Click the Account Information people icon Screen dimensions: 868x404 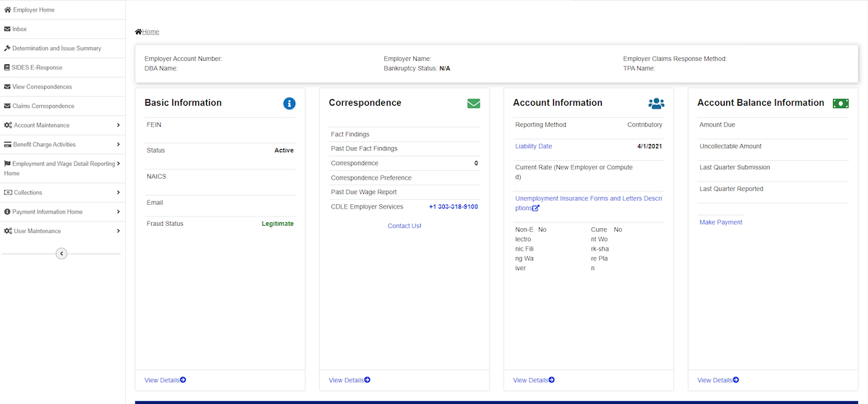[x=656, y=104]
